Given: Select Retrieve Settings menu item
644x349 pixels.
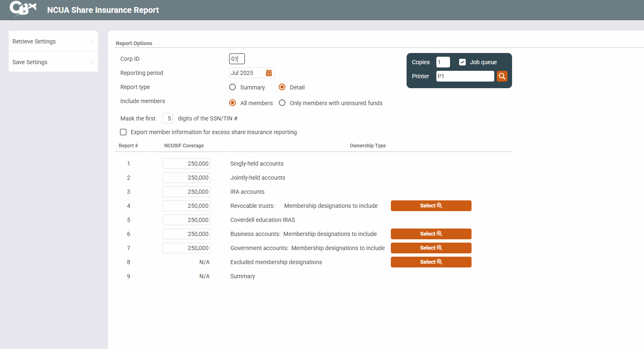Looking at the screenshot, I should (53, 41).
